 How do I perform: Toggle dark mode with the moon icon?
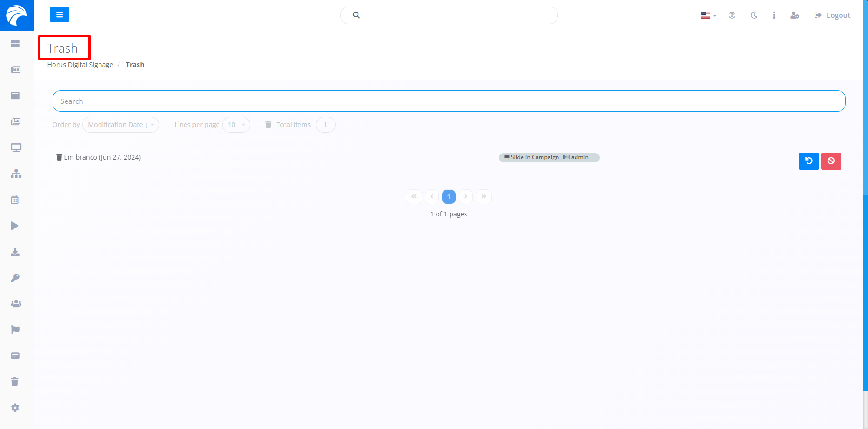(x=754, y=15)
